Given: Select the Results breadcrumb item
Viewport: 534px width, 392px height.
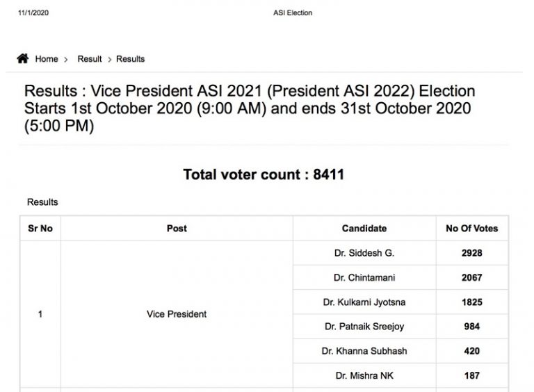Looking at the screenshot, I should (x=130, y=59).
